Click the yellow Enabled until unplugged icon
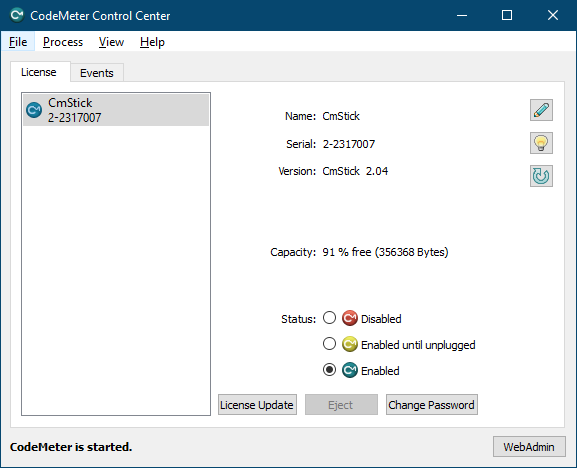 (350, 344)
